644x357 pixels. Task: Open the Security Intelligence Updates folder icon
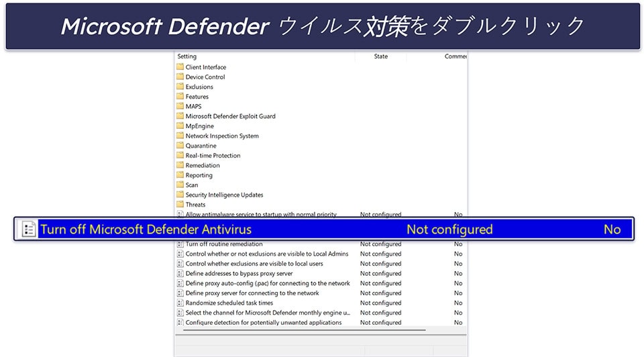tap(180, 195)
